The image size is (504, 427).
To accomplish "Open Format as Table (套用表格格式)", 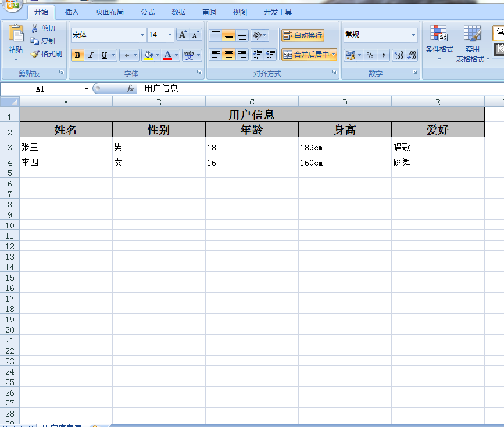I will click(473, 43).
